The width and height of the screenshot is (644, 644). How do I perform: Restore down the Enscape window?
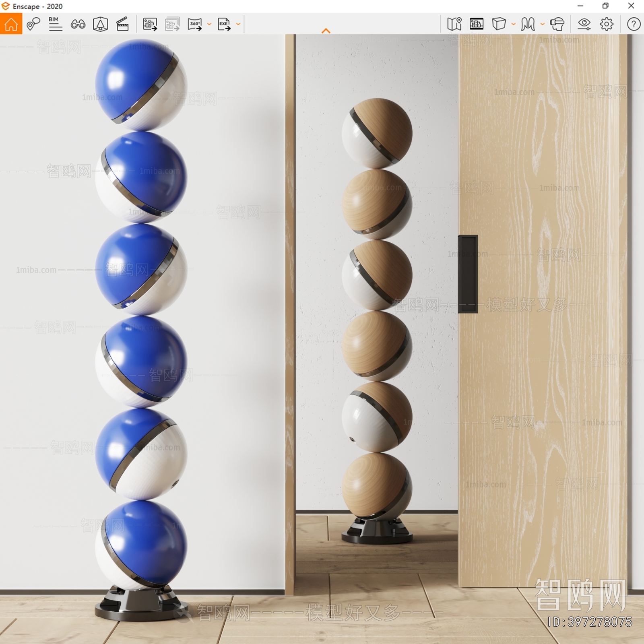point(605,6)
